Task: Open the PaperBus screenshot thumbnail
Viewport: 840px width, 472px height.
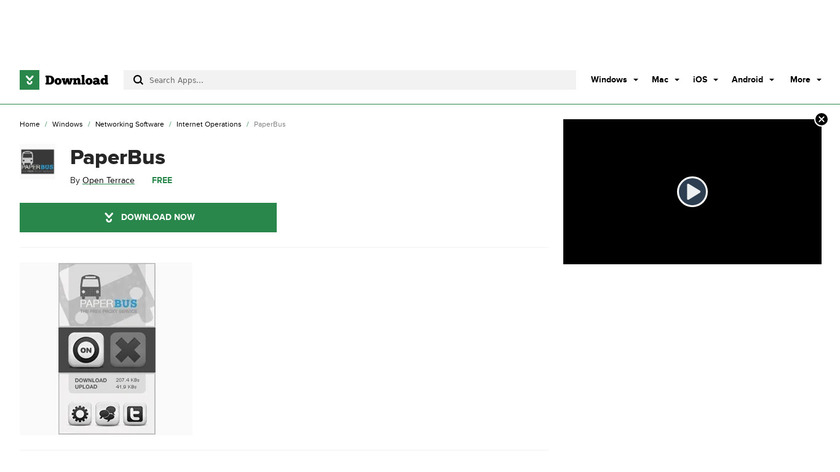Action: (x=107, y=349)
